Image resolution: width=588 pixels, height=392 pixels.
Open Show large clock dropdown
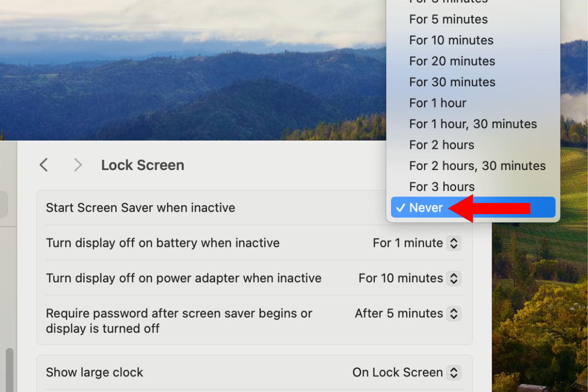tap(406, 372)
